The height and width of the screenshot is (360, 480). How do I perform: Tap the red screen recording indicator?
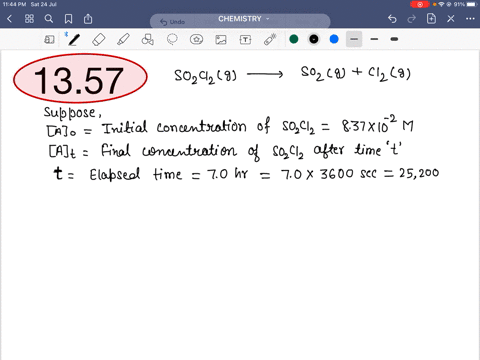click(420, 4)
